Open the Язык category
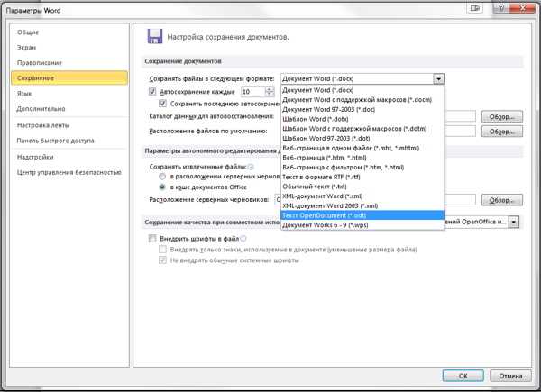The height and width of the screenshot is (392, 541). pyautogui.click(x=24, y=94)
